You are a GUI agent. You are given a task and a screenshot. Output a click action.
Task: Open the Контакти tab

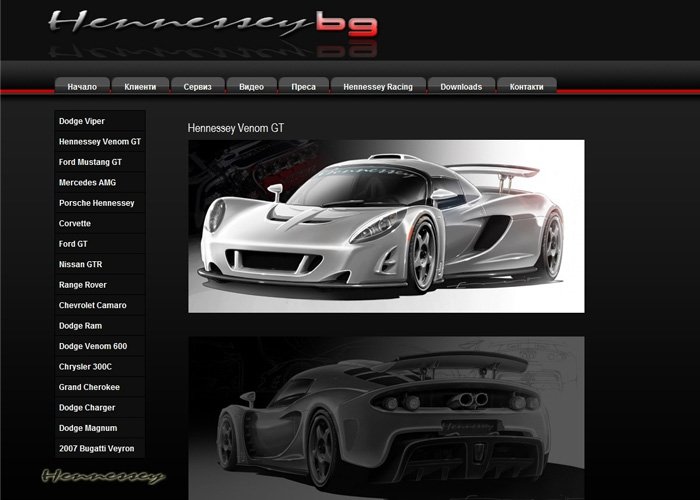526,87
